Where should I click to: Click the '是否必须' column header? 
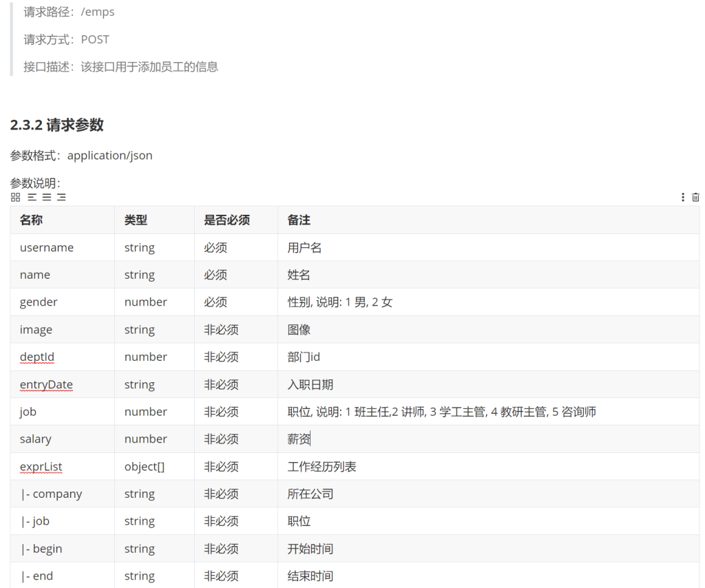[x=227, y=220]
